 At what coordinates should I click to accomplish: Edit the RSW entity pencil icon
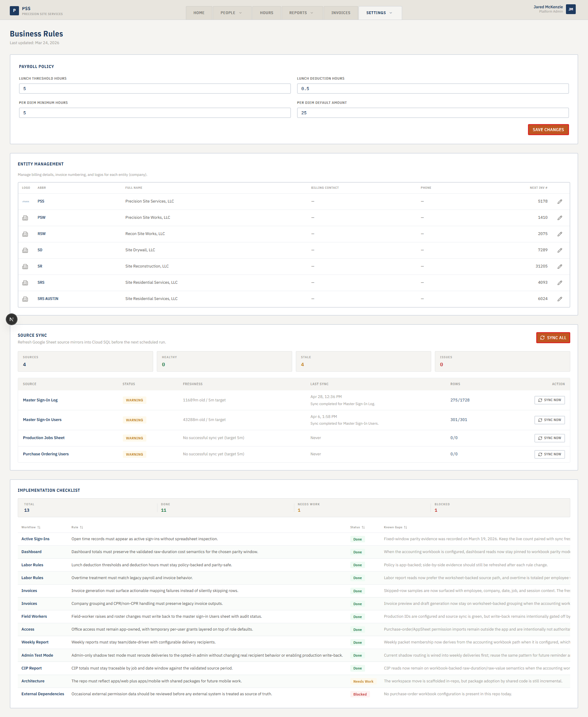coord(560,234)
